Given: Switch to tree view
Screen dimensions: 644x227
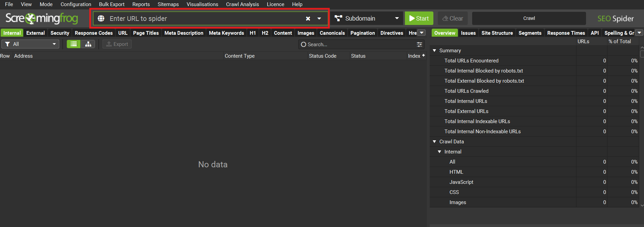Looking at the screenshot, I should (88, 44).
